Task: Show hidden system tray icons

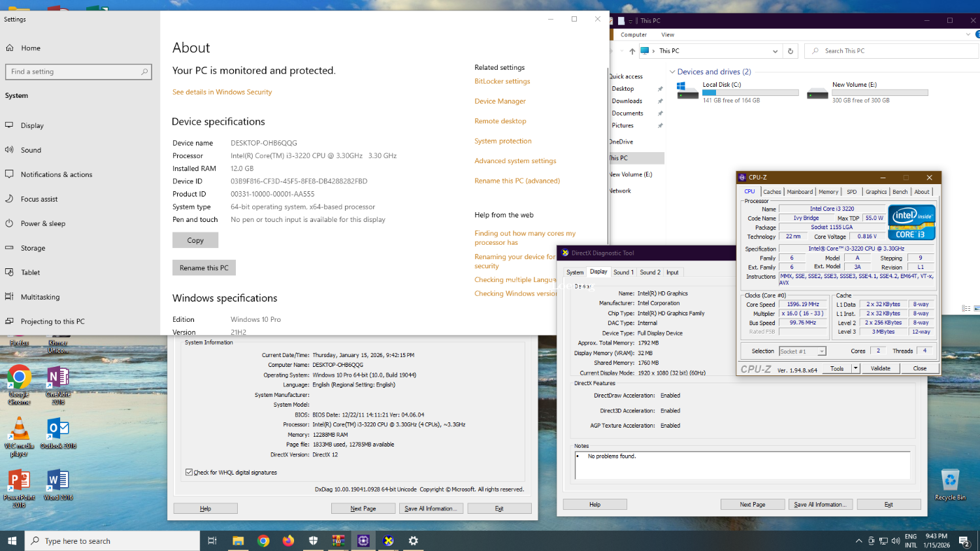Action: point(858,541)
